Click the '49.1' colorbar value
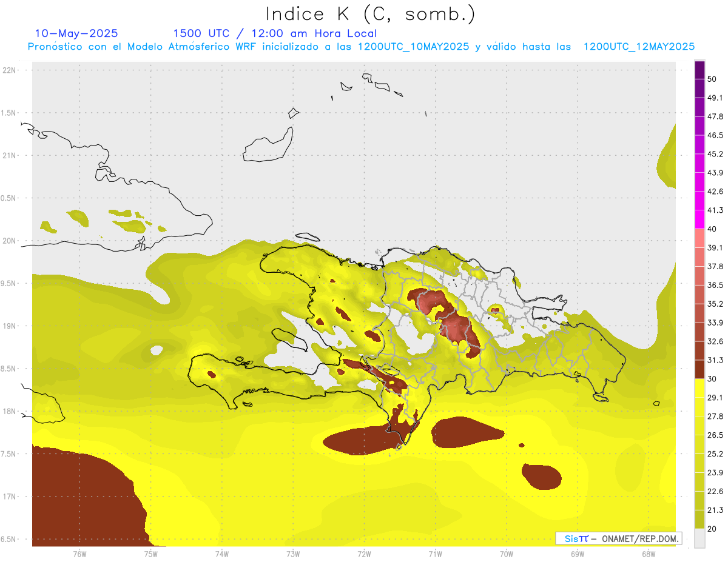 coord(715,98)
